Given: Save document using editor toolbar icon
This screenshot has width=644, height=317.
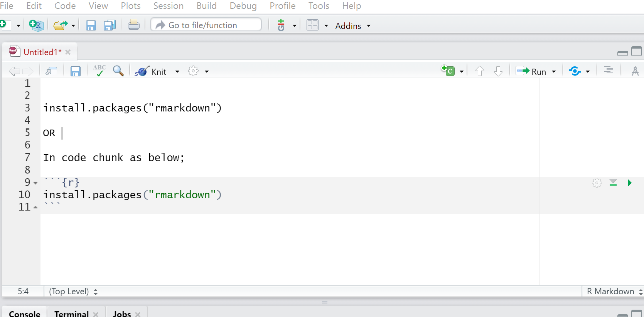Looking at the screenshot, I should pyautogui.click(x=76, y=71).
